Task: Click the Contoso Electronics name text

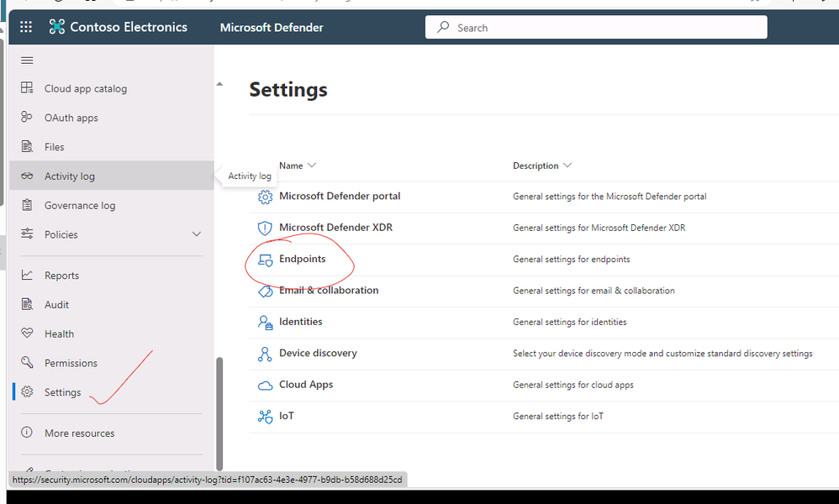Action: point(129,27)
